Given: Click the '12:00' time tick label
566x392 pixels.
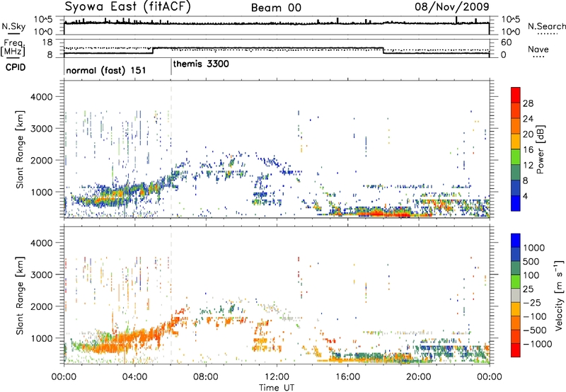Looking at the screenshot, I should pyautogui.click(x=277, y=377).
